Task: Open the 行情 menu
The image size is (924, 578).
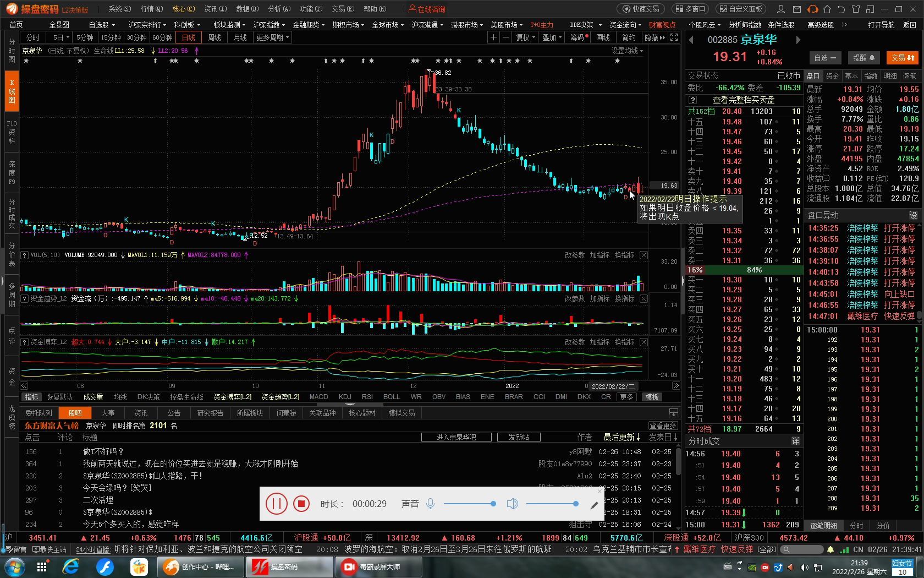Action: [151, 9]
